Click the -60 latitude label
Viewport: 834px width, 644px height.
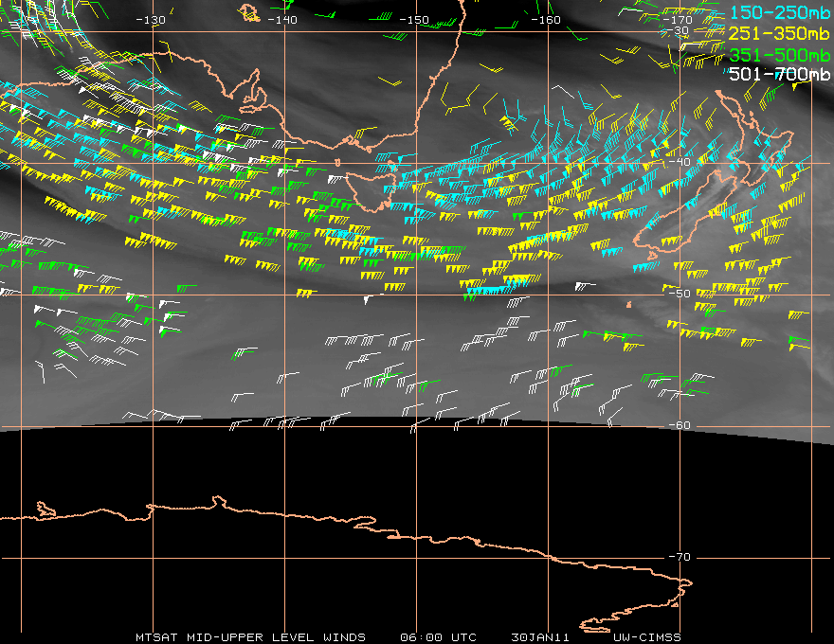pyautogui.click(x=679, y=425)
